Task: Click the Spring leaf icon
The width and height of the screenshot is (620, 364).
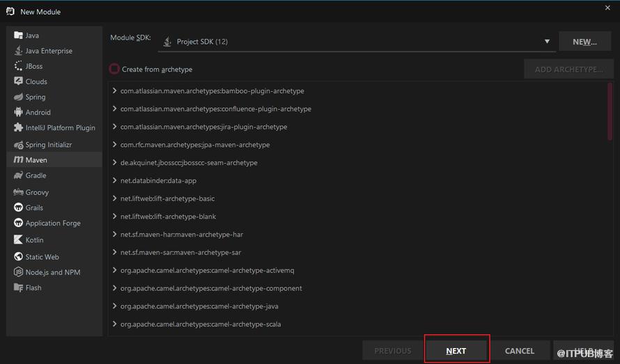Action: (18, 97)
